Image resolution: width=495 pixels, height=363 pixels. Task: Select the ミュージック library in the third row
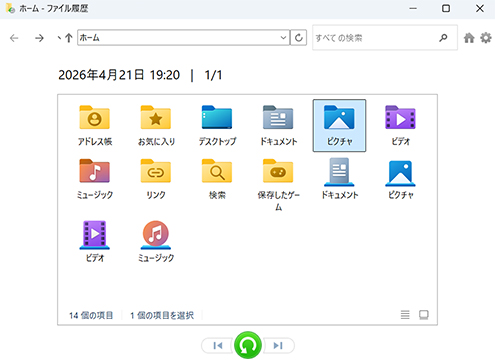pyautogui.click(x=156, y=242)
